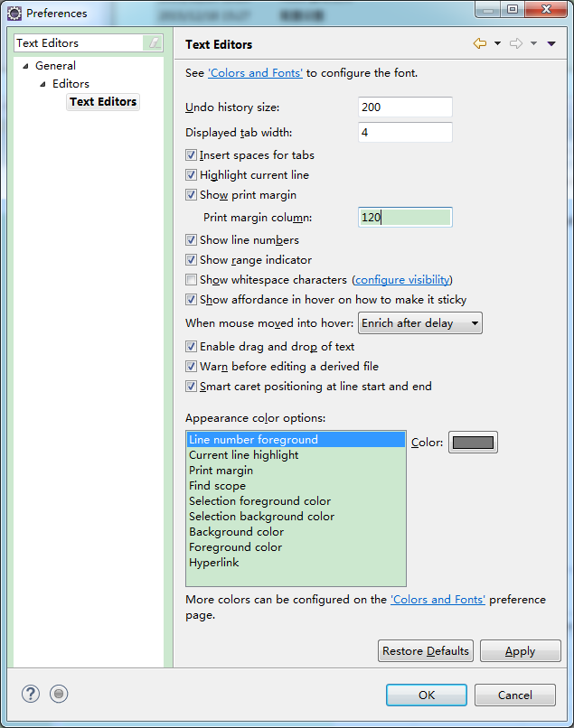Click the Cancel button

pyautogui.click(x=515, y=695)
